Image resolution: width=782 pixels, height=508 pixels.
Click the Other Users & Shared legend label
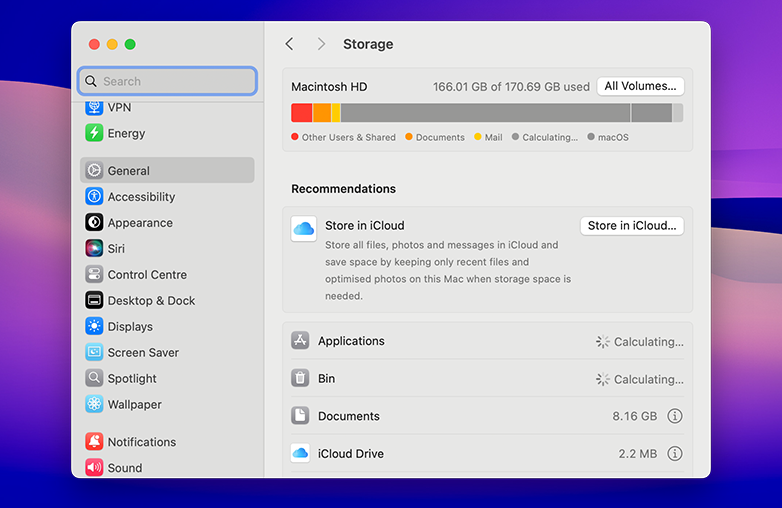(349, 137)
